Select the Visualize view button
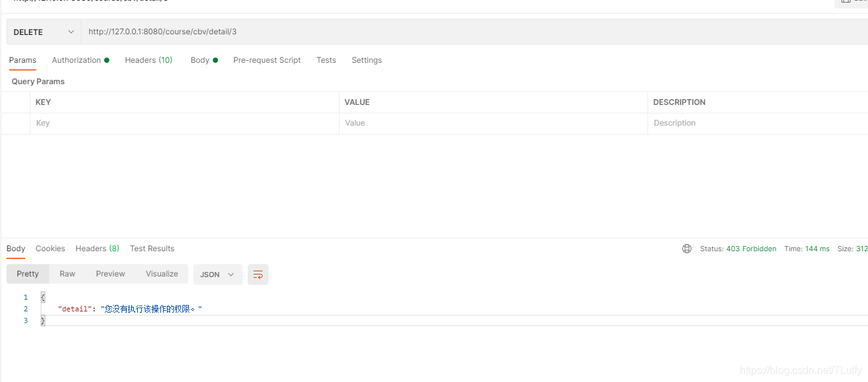Image resolution: width=868 pixels, height=382 pixels. 162,274
